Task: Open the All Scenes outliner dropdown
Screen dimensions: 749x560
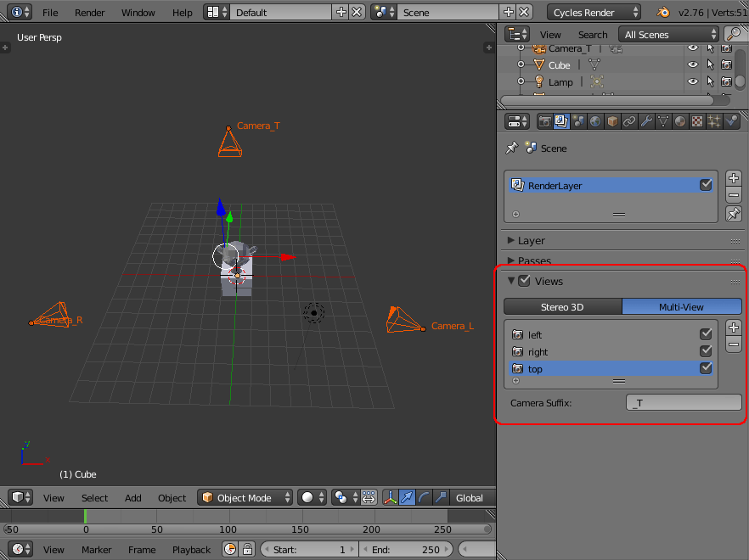Action: tap(669, 35)
